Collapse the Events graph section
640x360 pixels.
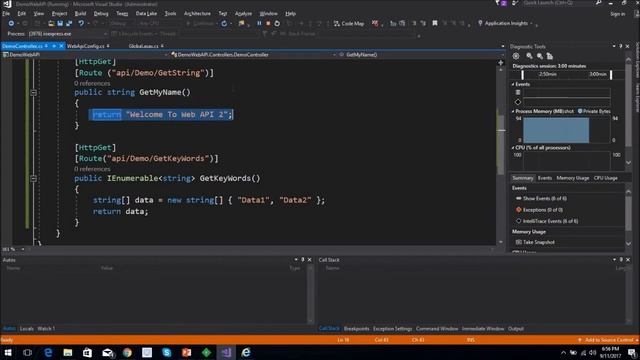coord(513,84)
